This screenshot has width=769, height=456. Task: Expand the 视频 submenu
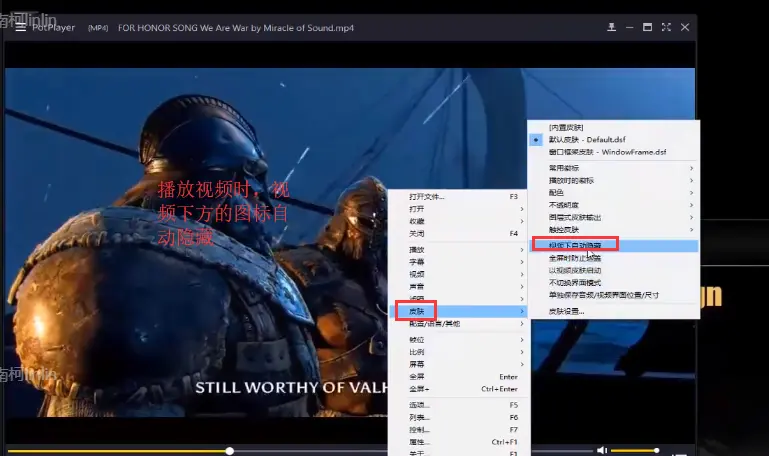tap(458, 274)
